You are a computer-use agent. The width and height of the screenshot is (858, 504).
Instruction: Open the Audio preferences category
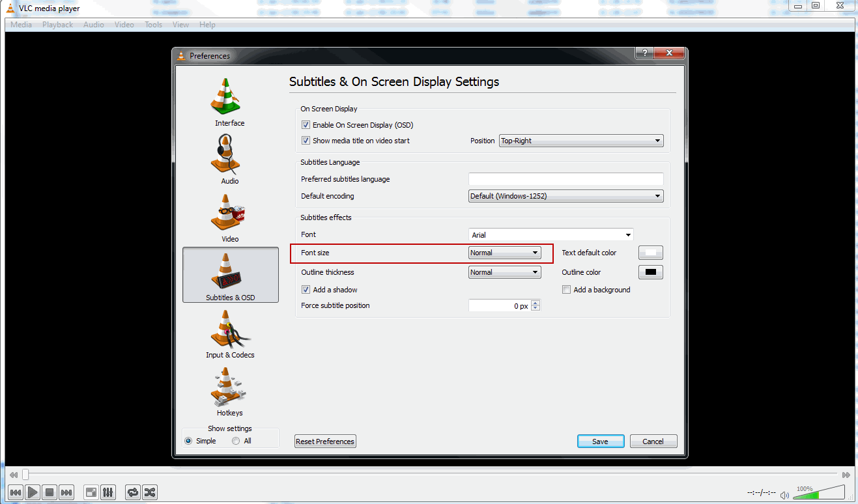(229, 160)
